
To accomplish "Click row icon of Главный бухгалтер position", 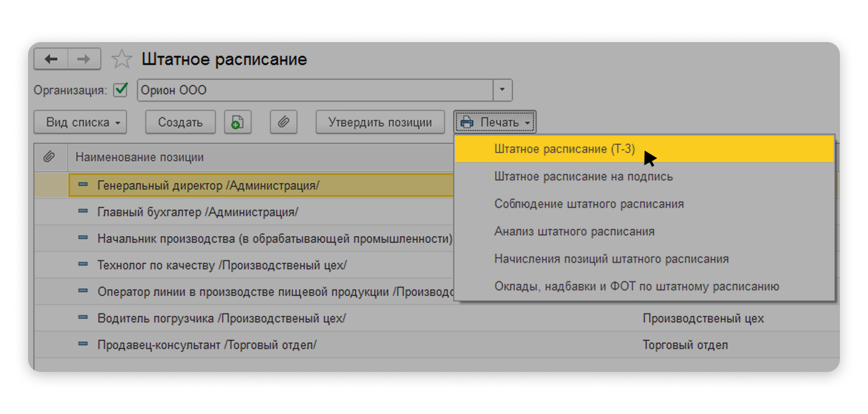I will pos(82,212).
